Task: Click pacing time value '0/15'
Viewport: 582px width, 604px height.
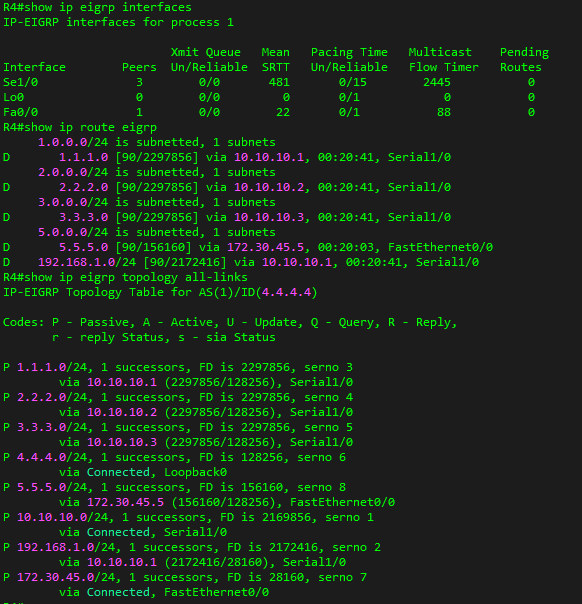Action: (x=352, y=82)
